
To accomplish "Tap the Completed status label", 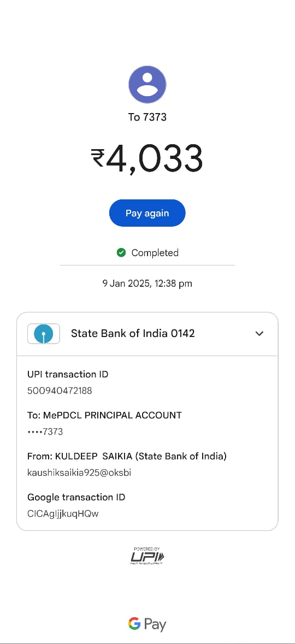I will (155, 252).
